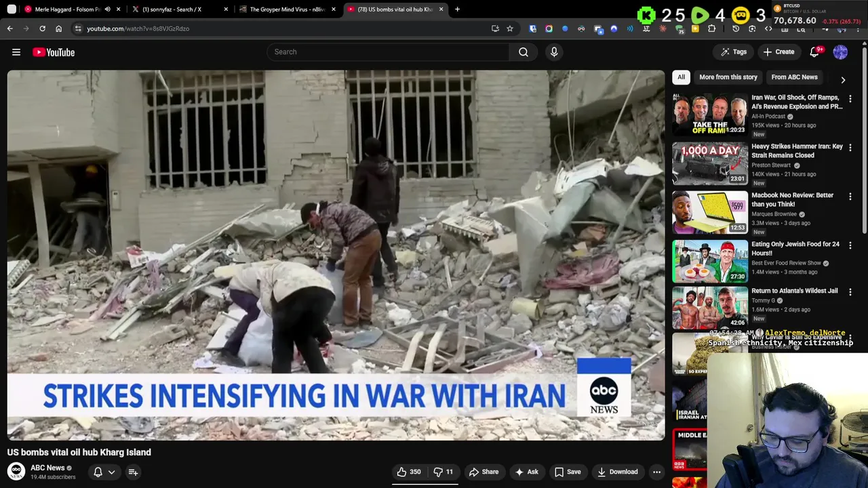The width and height of the screenshot is (868, 488).
Task: View site information icon in address bar
Action: (78, 28)
